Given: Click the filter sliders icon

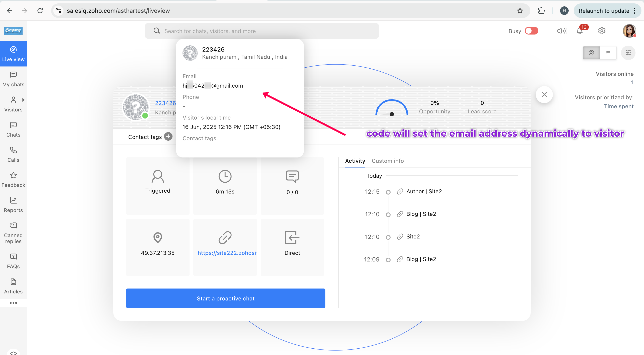Looking at the screenshot, I should click(x=628, y=53).
